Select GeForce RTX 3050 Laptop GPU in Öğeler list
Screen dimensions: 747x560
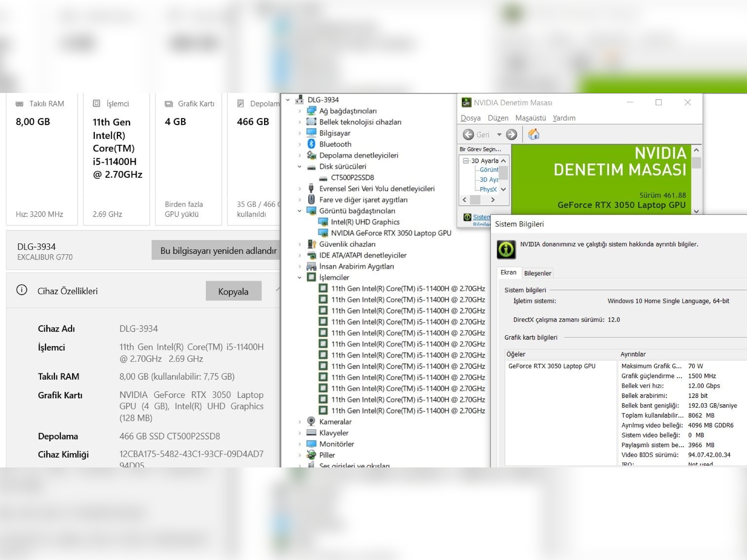pos(552,366)
